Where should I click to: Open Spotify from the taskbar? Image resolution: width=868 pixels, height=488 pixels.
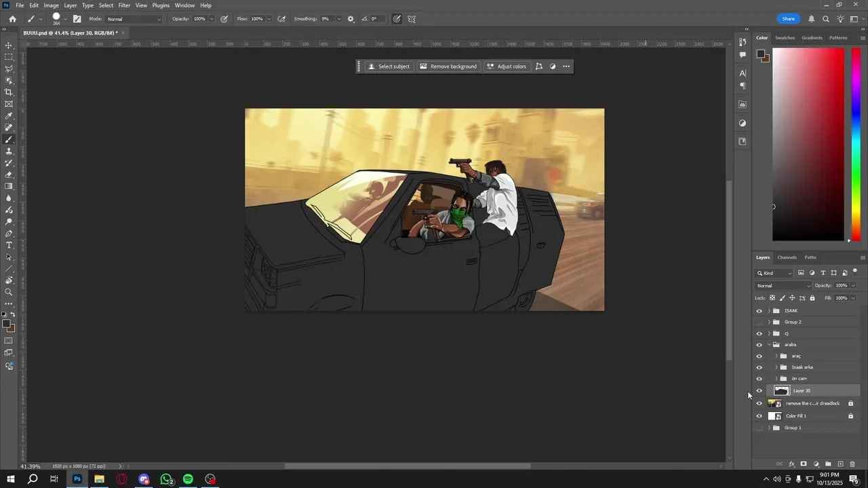[x=189, y=479]
